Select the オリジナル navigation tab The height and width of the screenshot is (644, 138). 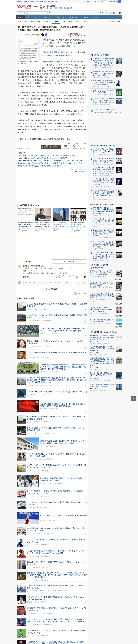(x=60, y=17)
